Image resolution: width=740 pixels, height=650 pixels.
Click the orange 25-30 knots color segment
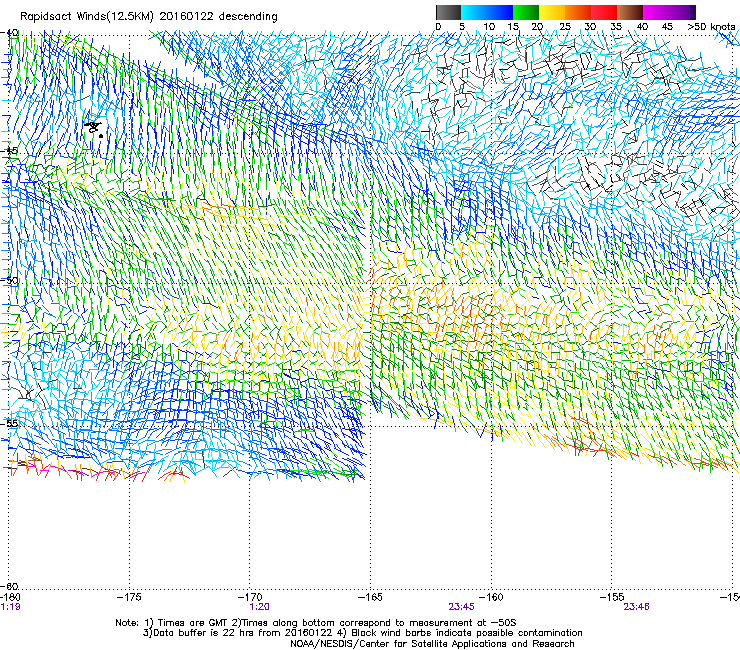(x=578, y=12)
